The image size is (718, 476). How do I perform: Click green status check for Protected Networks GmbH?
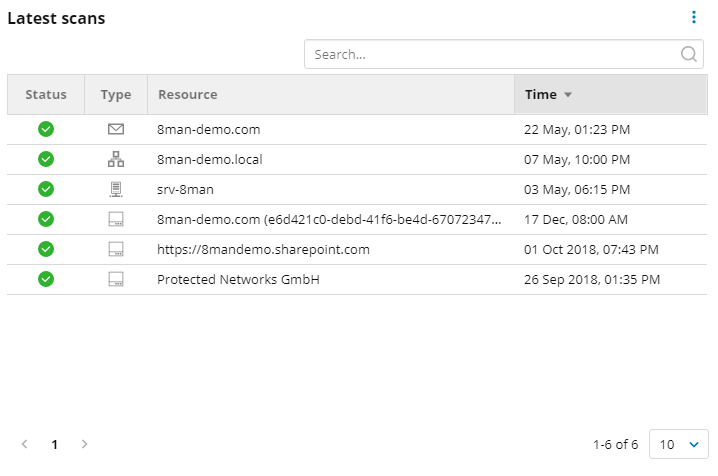(x=46, y=279)
